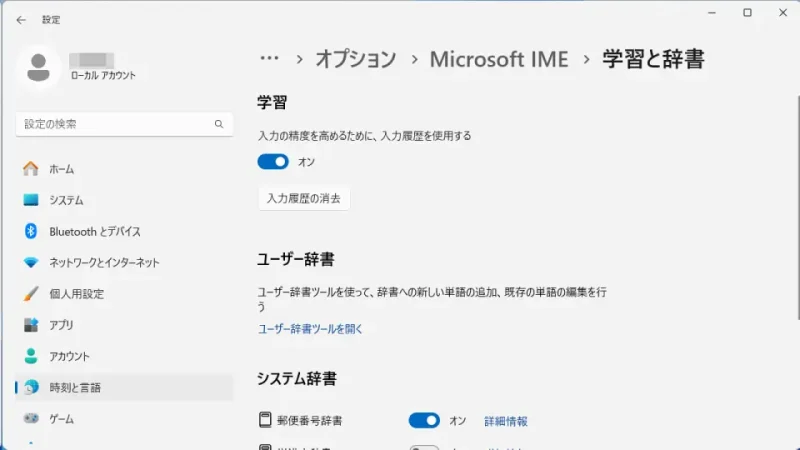Minimize the 設定 window
The width and height of the screenshot is (800, 450).
pyautogui.click(x=712, y=13)
